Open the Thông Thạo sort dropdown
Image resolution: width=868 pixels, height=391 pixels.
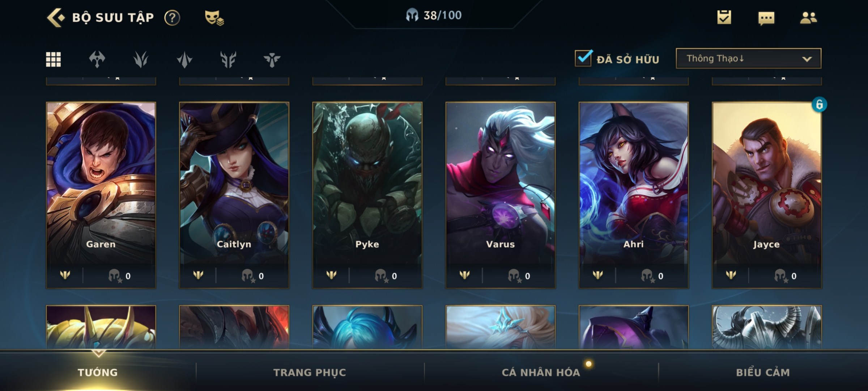[x=748, y=58]
